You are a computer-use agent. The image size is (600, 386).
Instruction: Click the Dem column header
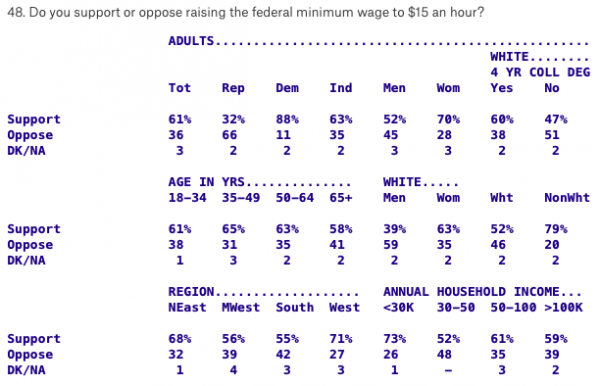(x=287, y=88)
